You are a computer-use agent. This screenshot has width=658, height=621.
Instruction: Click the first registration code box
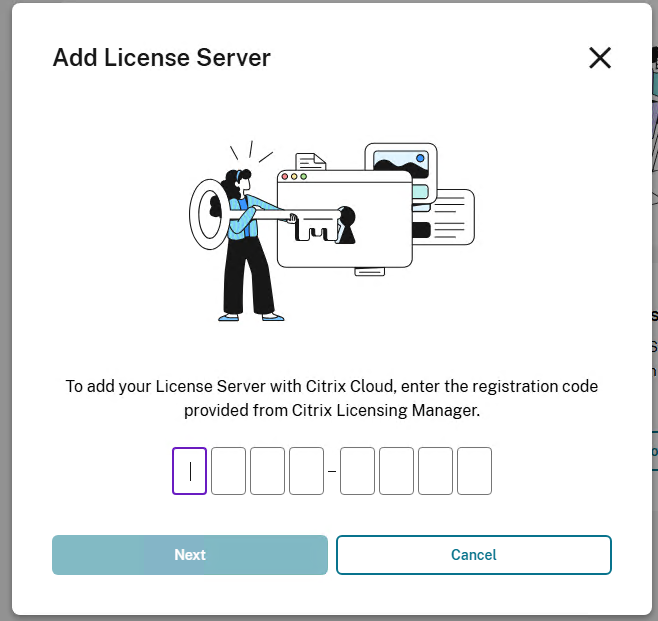pyautogui.click(x=190, y=471)
